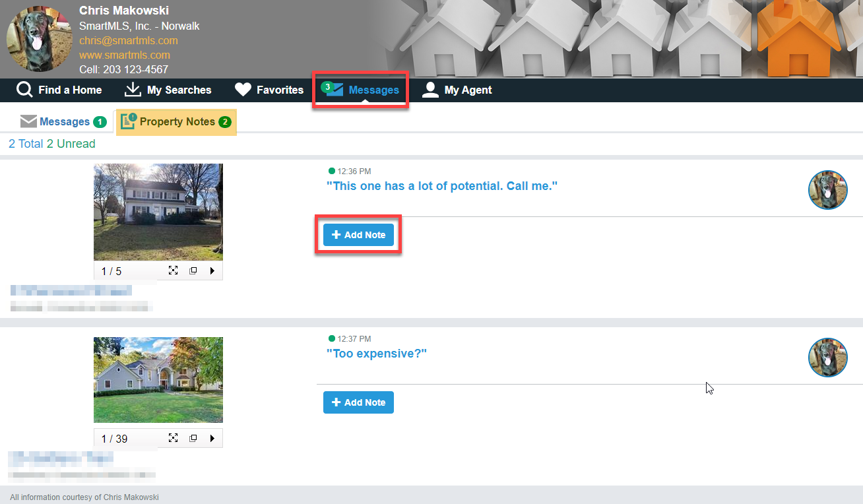
Task: Click agent avatar beside the 12:36 PM note
Action: [x=827, y=190]
